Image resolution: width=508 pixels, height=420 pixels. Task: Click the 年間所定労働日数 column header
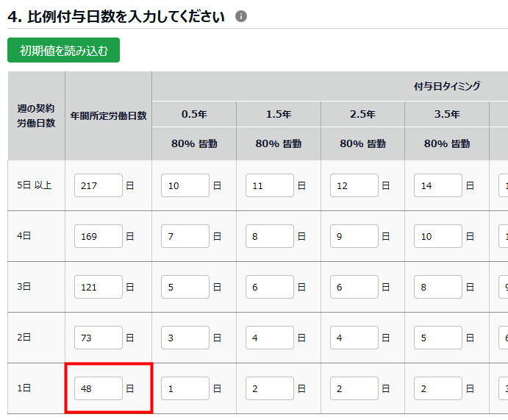coord(109,115)
